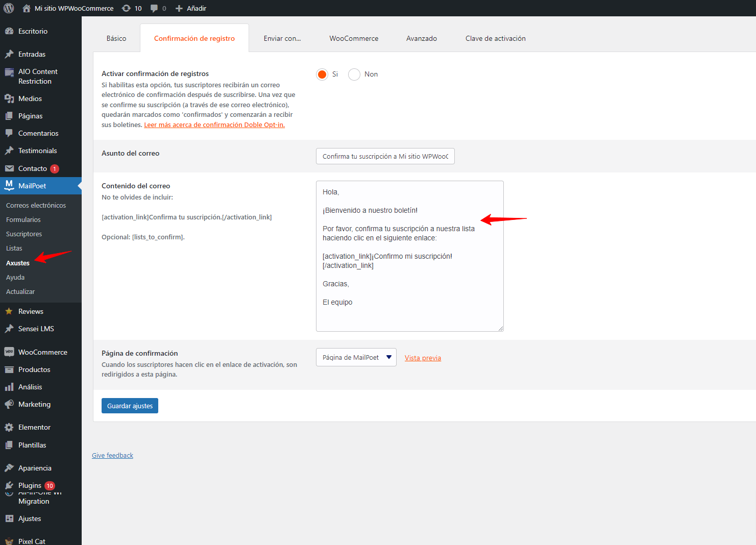Click inside the Asunto del correo field
Screen dimensions: 756x545
click(x=385, y=156)
